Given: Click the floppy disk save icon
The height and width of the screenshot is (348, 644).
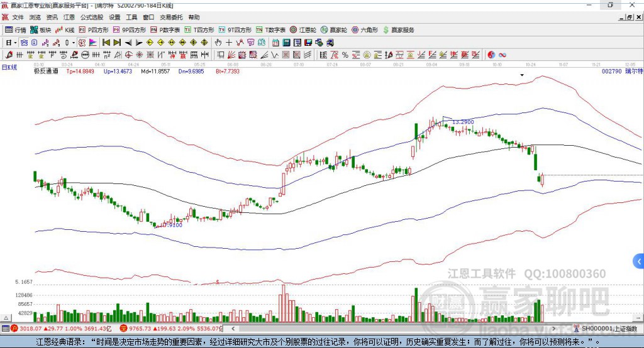Looking at the screenshot, I should [x=308, y=43].
